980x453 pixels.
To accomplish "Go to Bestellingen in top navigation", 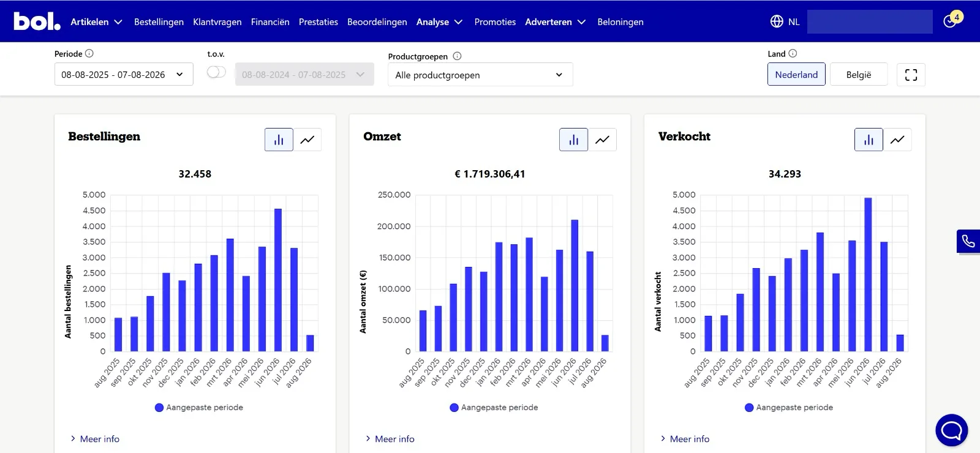I will [x=159, y=21].
